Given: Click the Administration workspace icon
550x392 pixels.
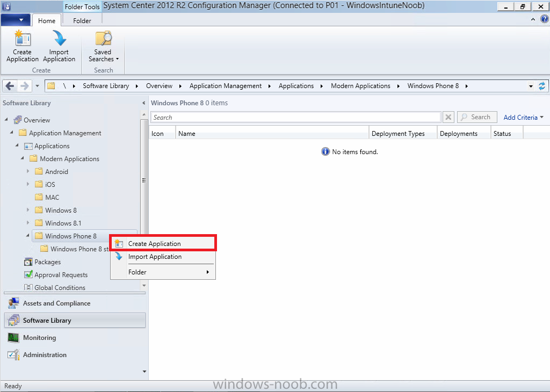Looking at the screenshot, I should tap(13, 355).
